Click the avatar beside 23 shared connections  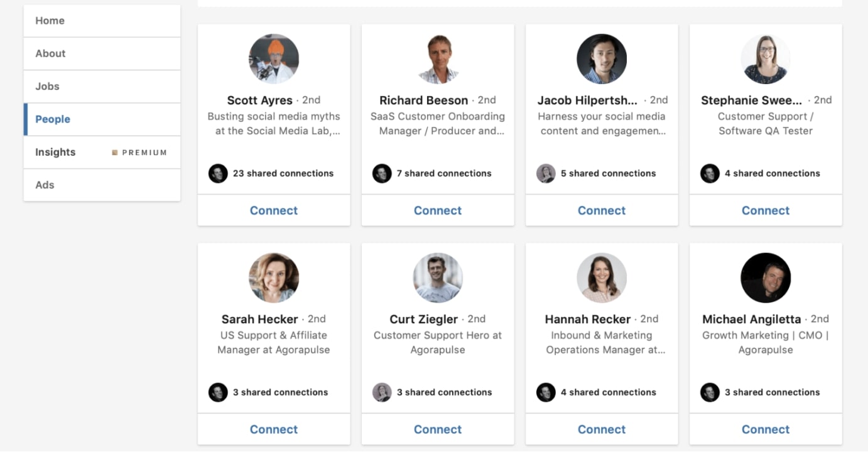218,173
